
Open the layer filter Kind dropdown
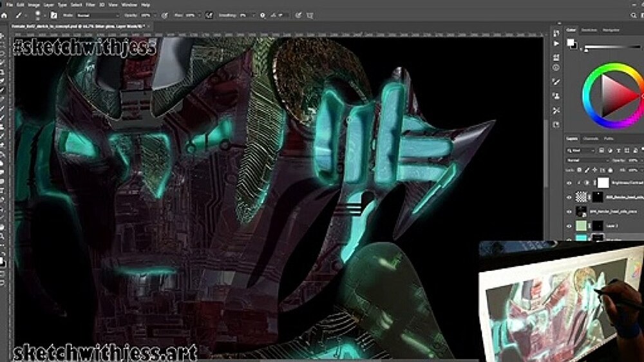click(580, 151)
